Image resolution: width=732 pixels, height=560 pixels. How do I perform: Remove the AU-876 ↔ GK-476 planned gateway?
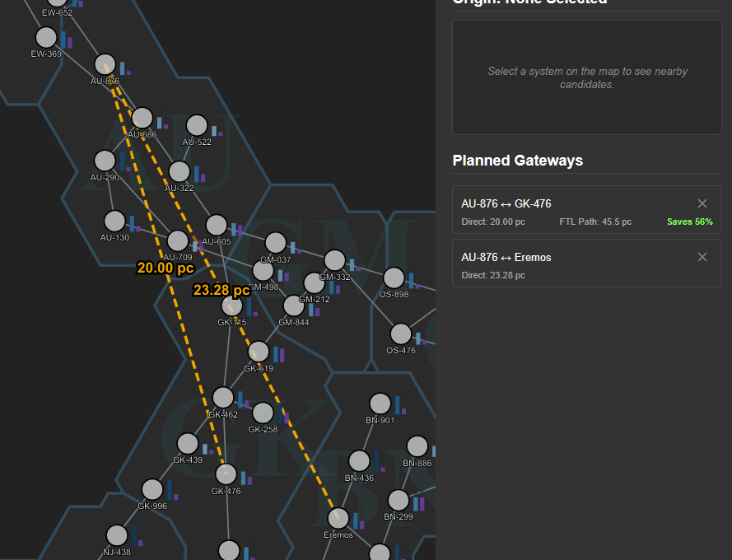[x=702, y=203]
